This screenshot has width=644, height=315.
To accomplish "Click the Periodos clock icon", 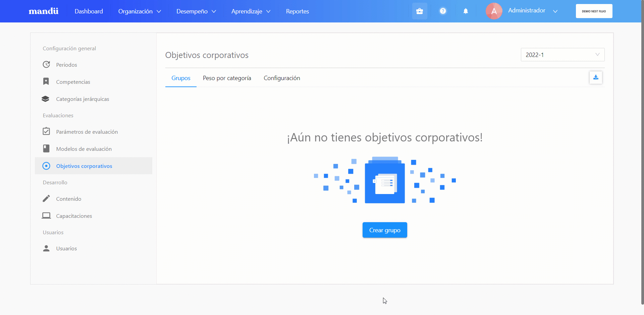I will click(x=46, y=64).
